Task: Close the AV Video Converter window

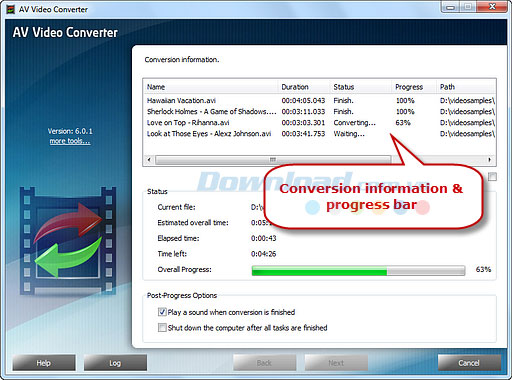Action: pos(492,7)
